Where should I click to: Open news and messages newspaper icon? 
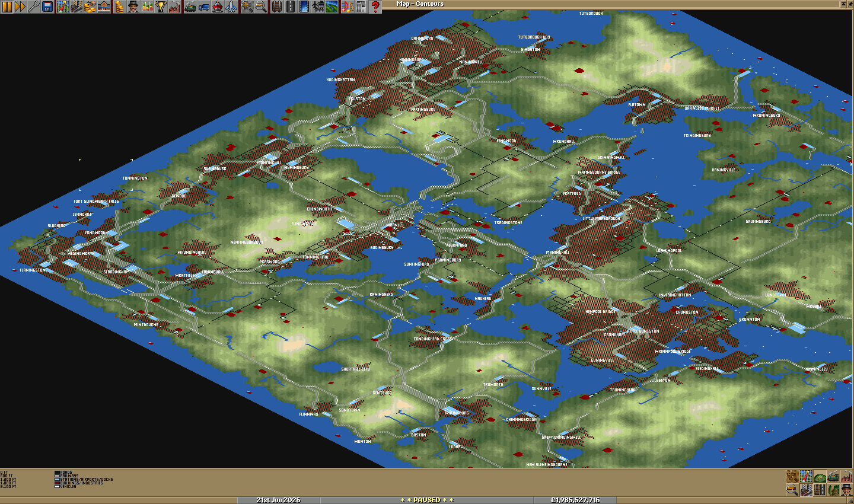(x=361, y=7)
